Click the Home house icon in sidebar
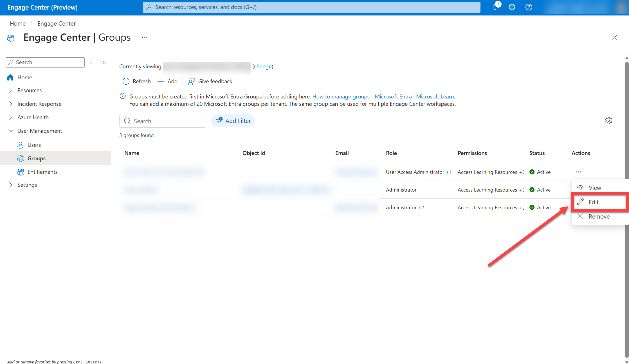629x364 pixels. [x=10, y=77]
